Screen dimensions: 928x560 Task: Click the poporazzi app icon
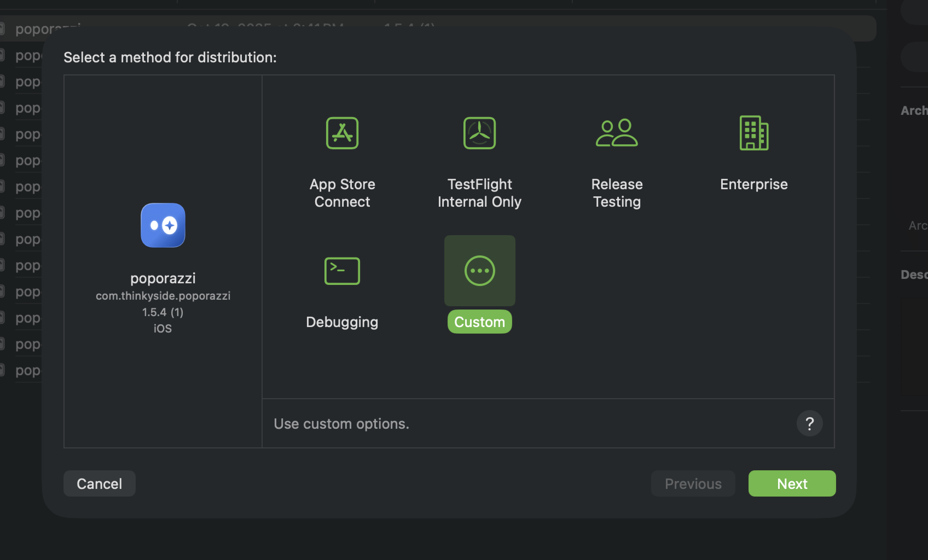click(163, 225)
